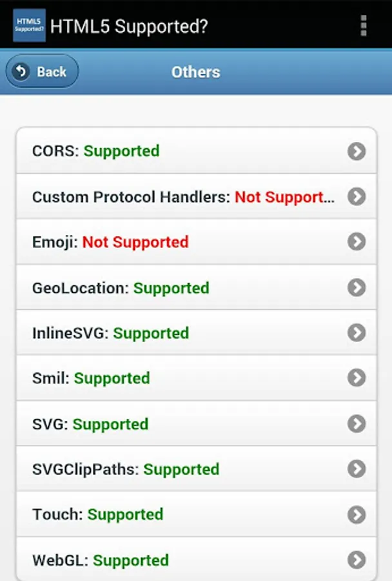
Task: Expand Touch details via its chevron
Action: coord(357,514)
